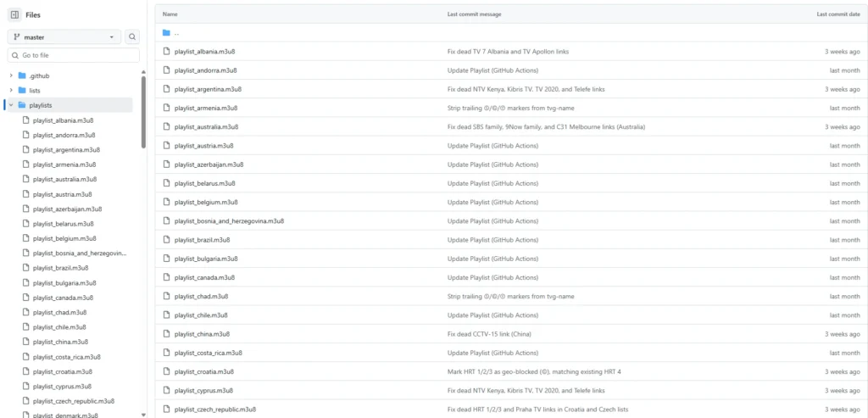Click the Name column header
The width and height of the screenshot is (868, 418).
pos(170,14)
